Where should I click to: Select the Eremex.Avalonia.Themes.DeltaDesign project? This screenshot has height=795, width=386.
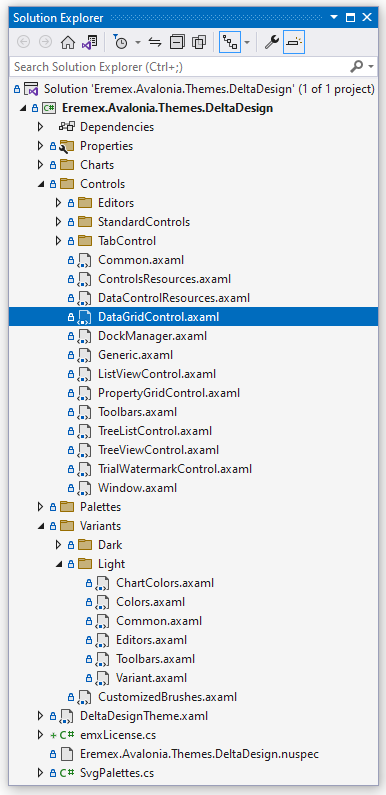pyautogui.click(x=167, y=108)
